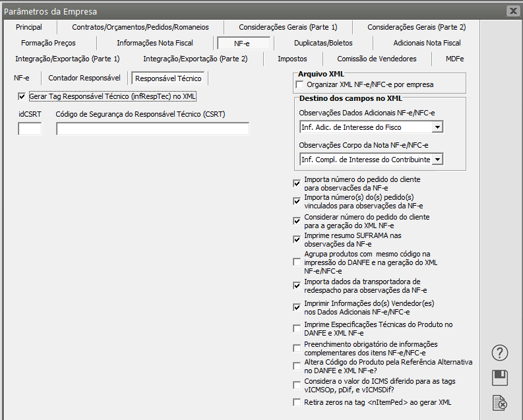The height and width of the screenshot is (420, 523).
Task: Focus the Código de Segurança CSRT field
Action: point(152,129)
